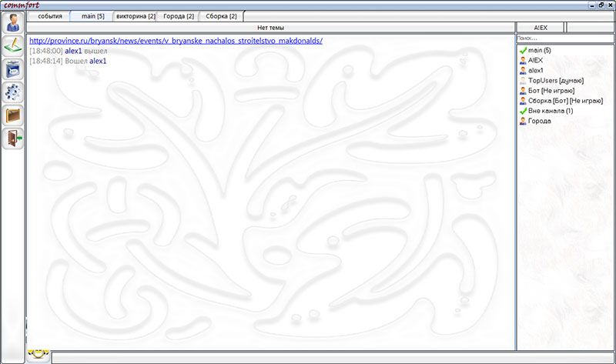
Task: Click the A!EX button above user list
Action: 540,27
